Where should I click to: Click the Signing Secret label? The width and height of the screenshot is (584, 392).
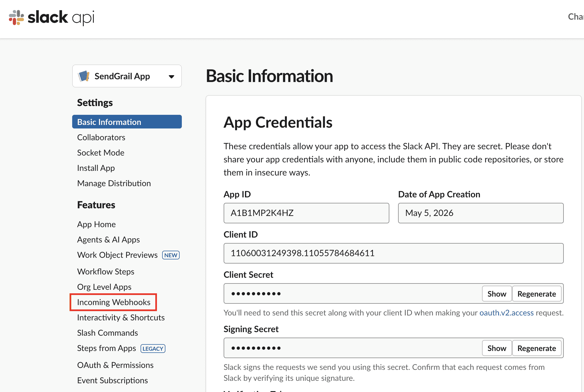pos(251,329)
